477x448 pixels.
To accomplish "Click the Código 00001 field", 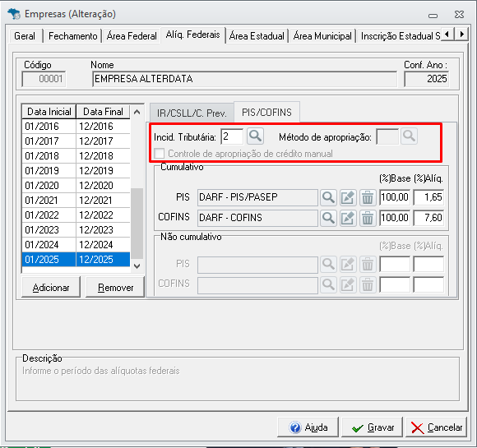I will (x=44, y=79).
